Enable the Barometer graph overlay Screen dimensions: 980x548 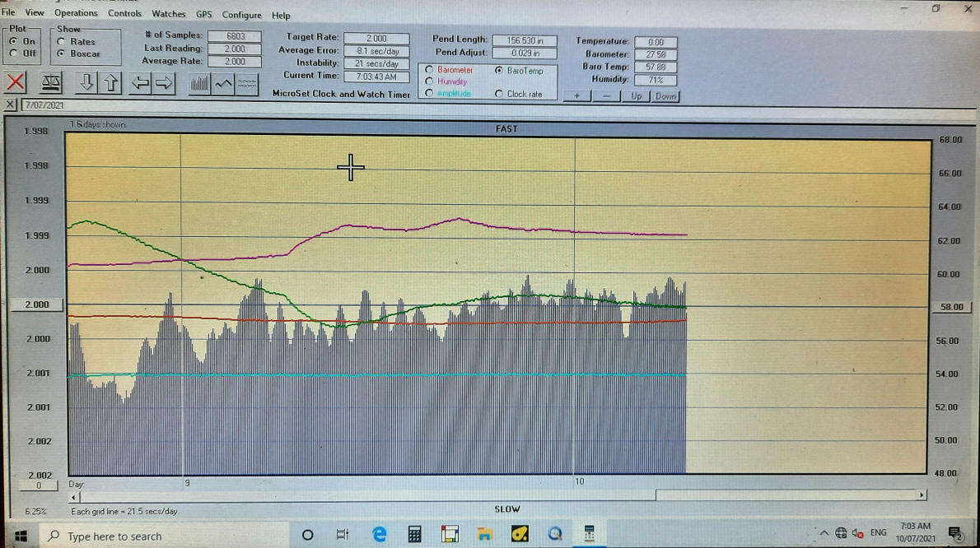(429, 71)
